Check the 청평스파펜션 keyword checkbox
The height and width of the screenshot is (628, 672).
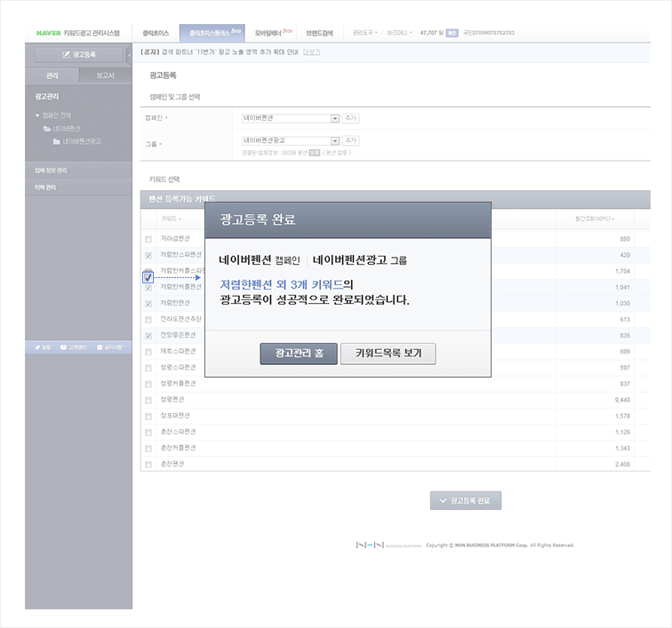pyautogui.click(x=148, y=368)
